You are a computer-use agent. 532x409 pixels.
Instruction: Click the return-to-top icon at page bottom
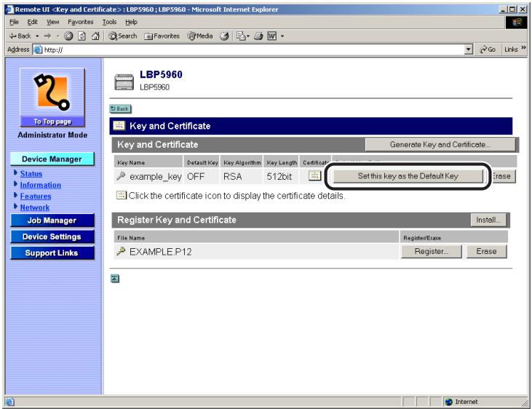[115, 279]
